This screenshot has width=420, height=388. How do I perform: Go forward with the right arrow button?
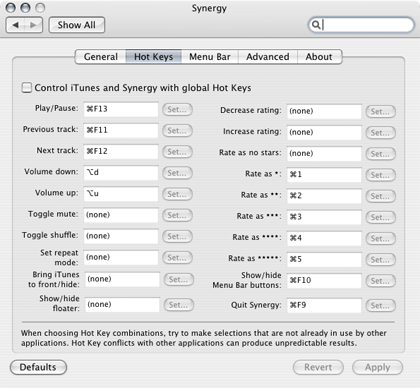(33, 25)
